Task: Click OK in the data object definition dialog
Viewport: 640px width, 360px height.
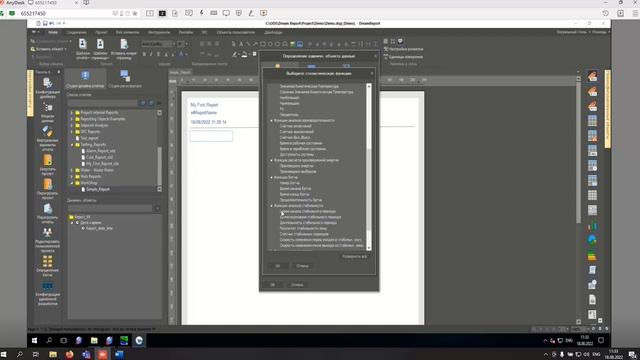Action: pyautogui.click(x=272, y=284)
